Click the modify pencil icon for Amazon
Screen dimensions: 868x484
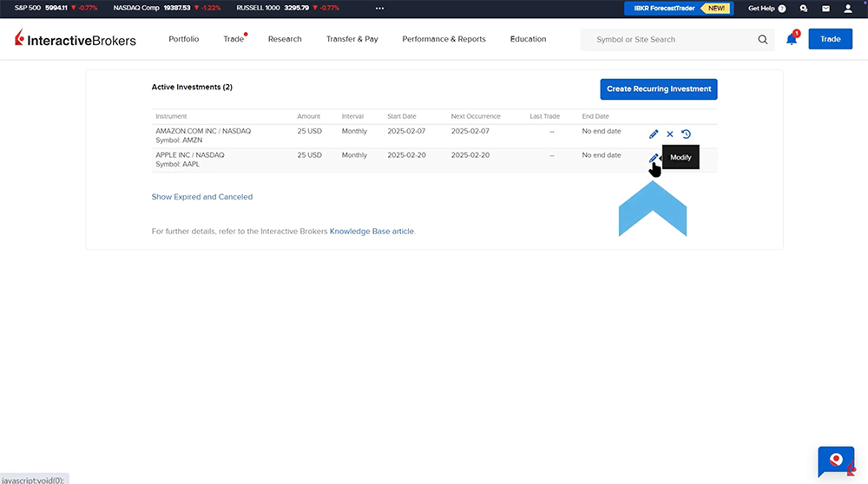654,134
